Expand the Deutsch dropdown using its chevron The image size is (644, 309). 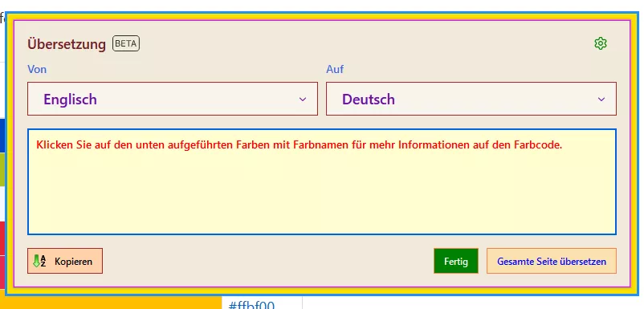pos(601,99)
